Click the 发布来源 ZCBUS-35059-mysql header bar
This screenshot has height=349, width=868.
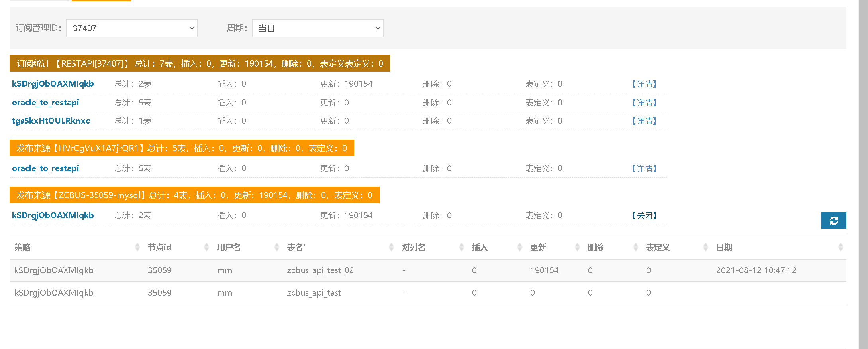(x=194, y=195)
